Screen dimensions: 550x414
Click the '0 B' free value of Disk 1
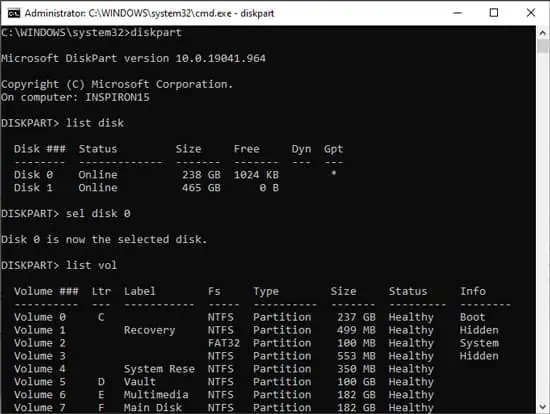pos(269,188)
